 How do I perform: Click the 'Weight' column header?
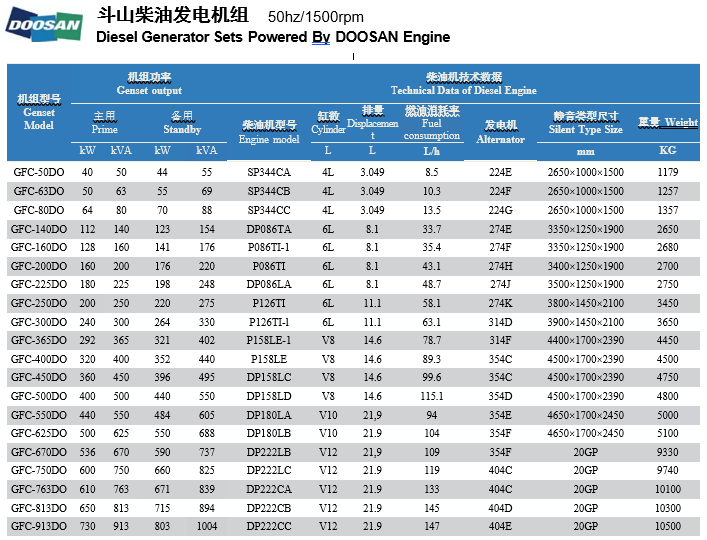pyautogui.click(x=668, y=122)
